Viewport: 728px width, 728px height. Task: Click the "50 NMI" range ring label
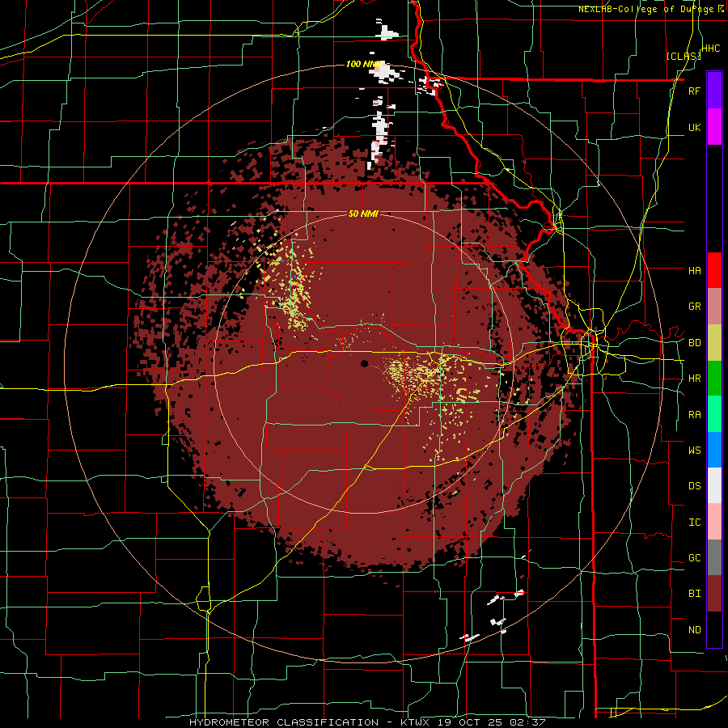[x=363, y=214]
